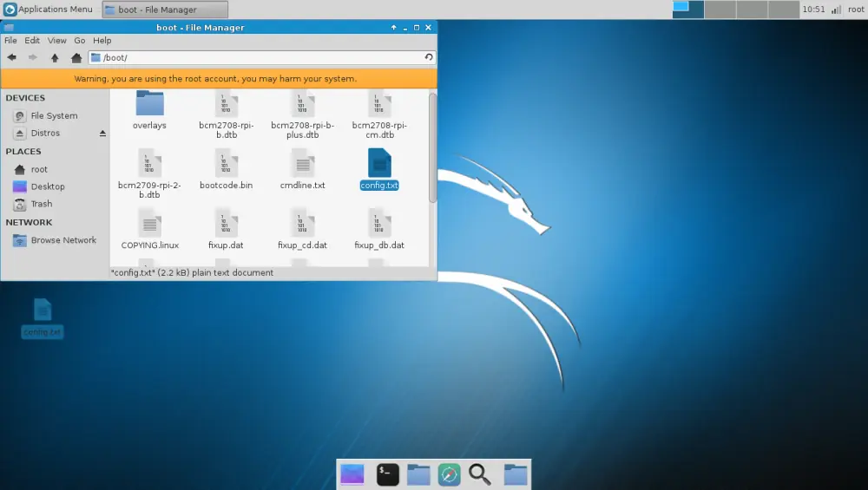Reload the /boot/ folder listing
Image resolution: width=868 pixels, height=490 pixels.
click(x=429, y=57)
